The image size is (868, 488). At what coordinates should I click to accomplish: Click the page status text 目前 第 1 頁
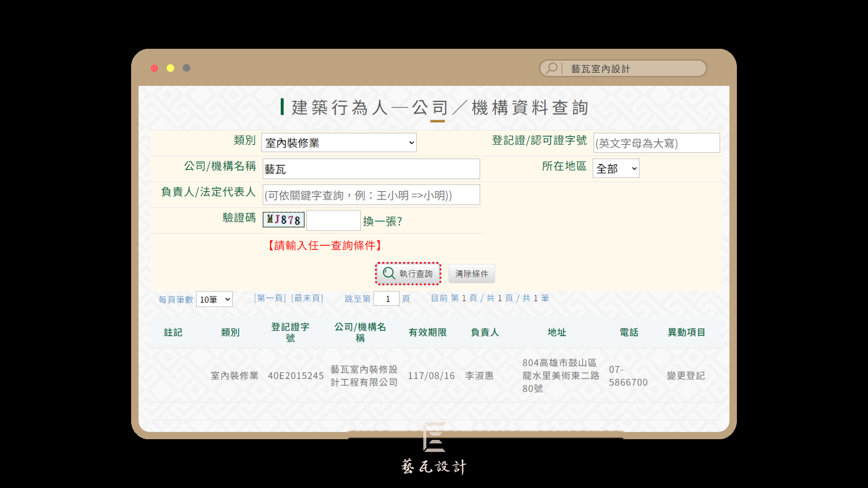[454, 298]
